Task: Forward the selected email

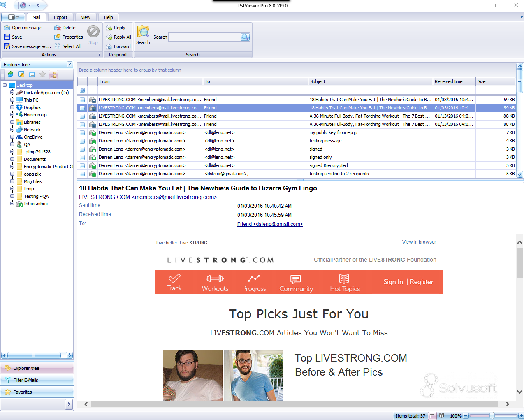Action: [118, 46]
